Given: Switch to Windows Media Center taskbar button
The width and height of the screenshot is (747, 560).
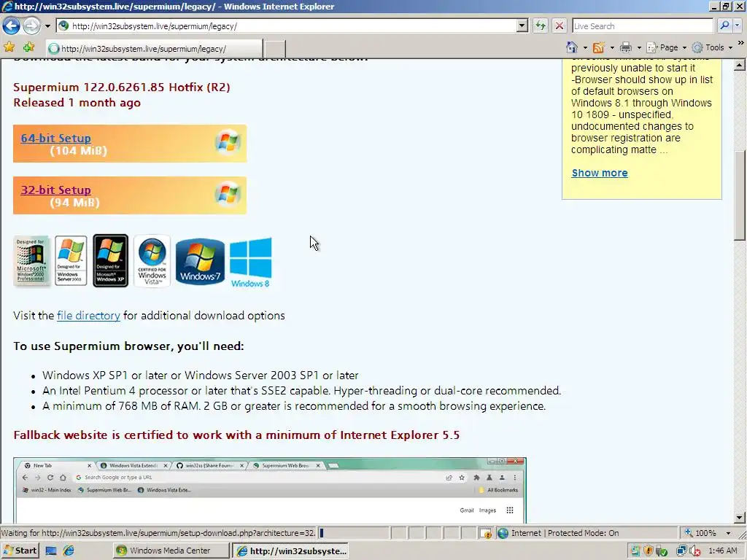Looking at the screenshot, I should [171, 551].
